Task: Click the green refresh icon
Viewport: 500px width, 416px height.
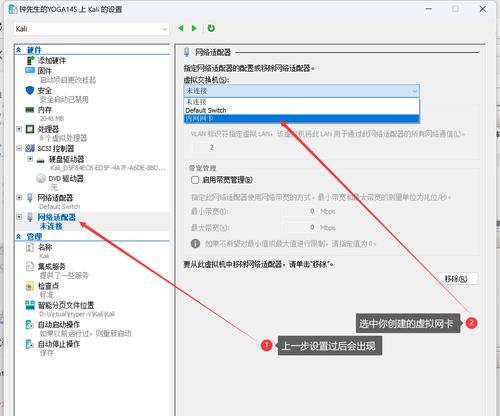Action: (x=211, y=28)
